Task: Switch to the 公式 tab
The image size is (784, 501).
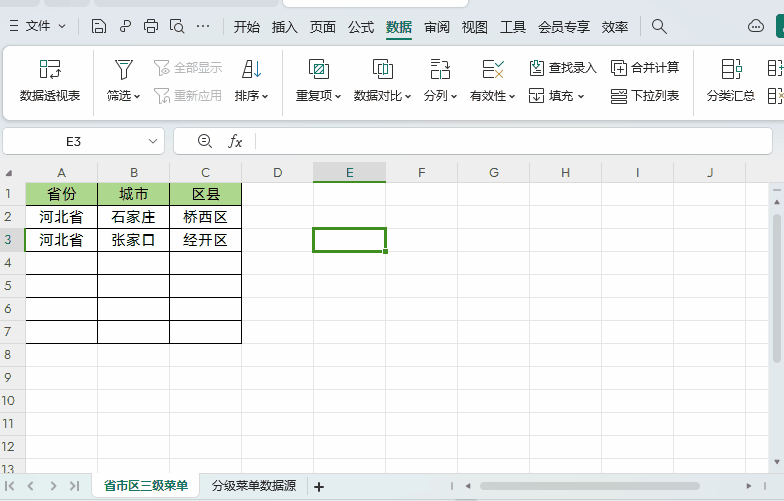Action: click(361, 26)
